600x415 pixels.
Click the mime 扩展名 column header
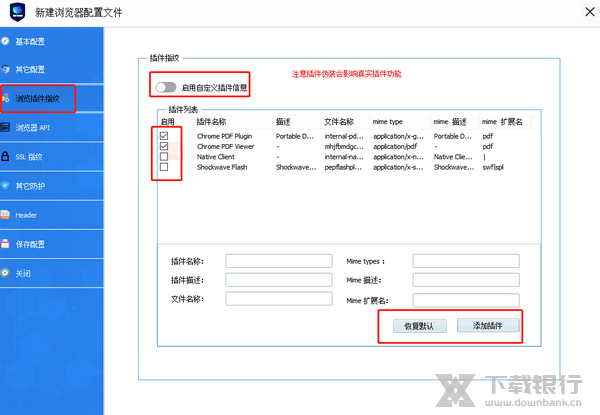click(502, 122)
